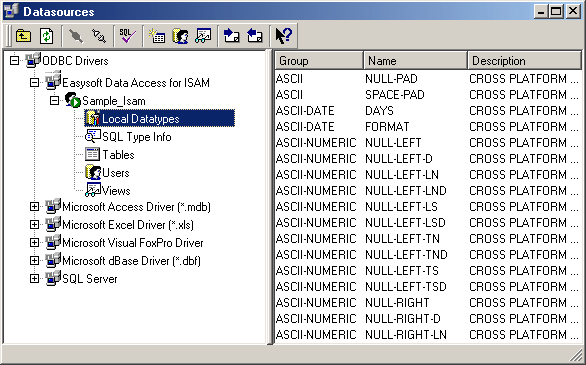Click the Tables node icon

(92, 154)
